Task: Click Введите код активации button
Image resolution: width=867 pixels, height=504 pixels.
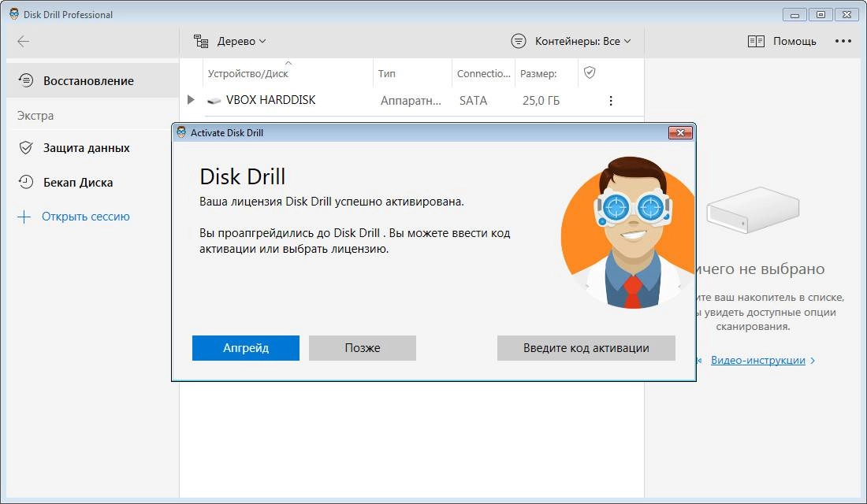Action: [x=586, y=348]
